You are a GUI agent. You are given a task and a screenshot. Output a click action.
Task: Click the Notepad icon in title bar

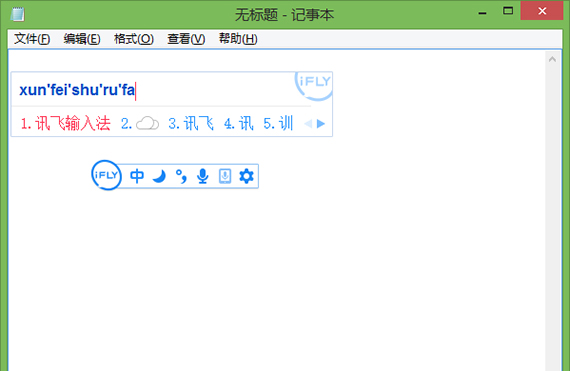[x=17, y=14]
